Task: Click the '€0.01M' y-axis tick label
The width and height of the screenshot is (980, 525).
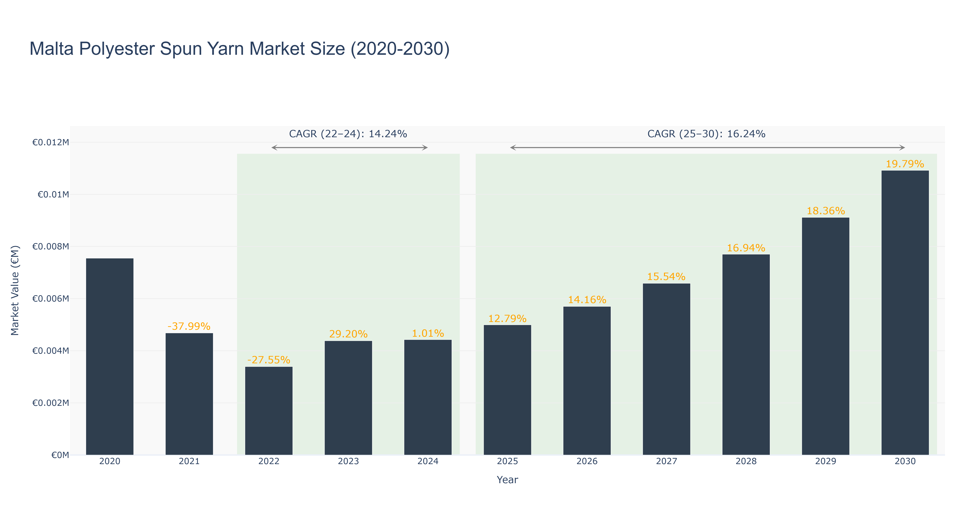Action: coord(53,195)
